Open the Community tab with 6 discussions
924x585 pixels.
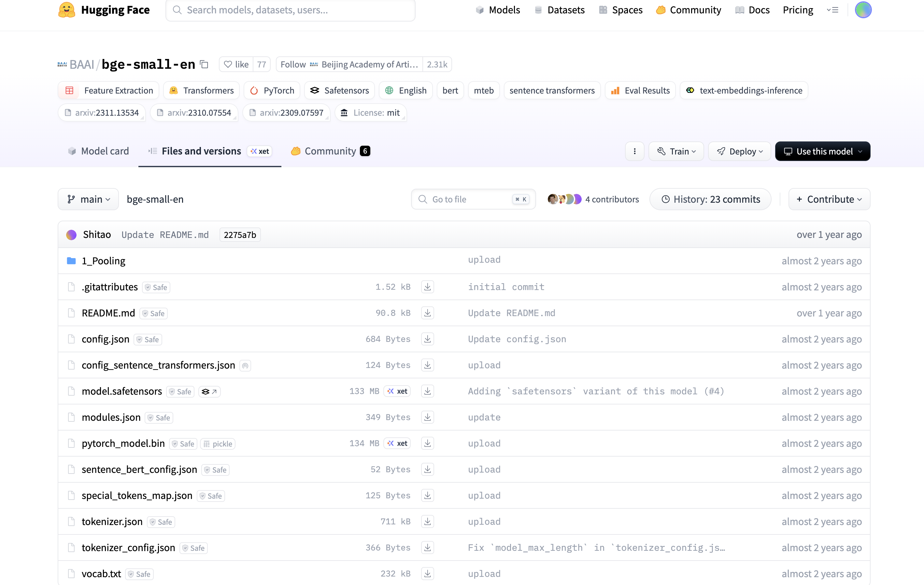330,151
